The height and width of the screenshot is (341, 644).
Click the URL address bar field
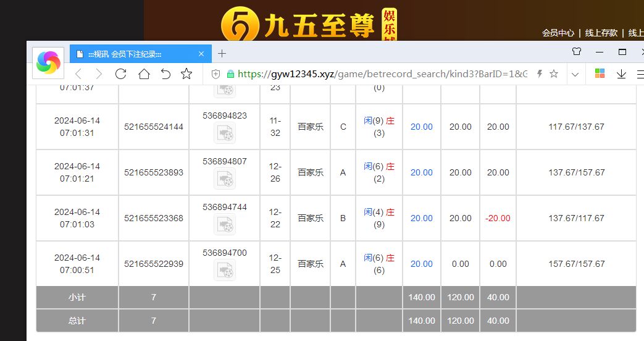pos(383,74)
